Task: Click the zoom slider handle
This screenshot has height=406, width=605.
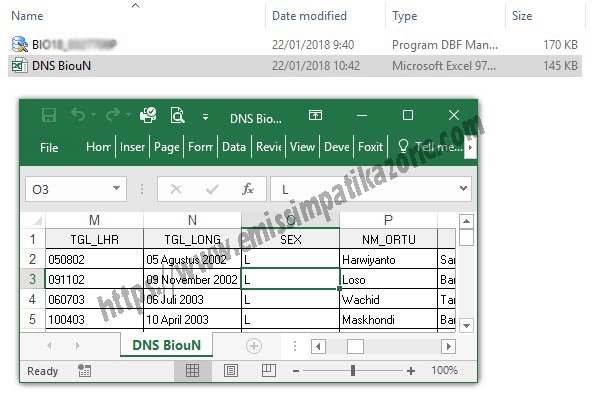Action: [353, 370]
